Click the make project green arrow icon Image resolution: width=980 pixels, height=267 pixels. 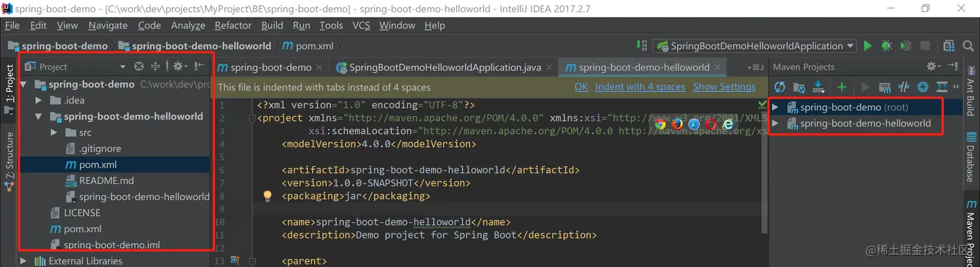[643, 46]
